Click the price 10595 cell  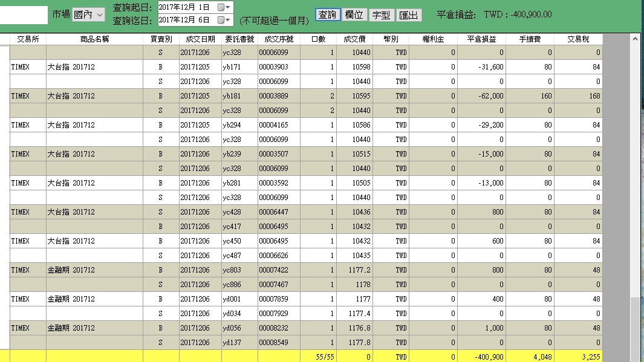tap(354, 96)
